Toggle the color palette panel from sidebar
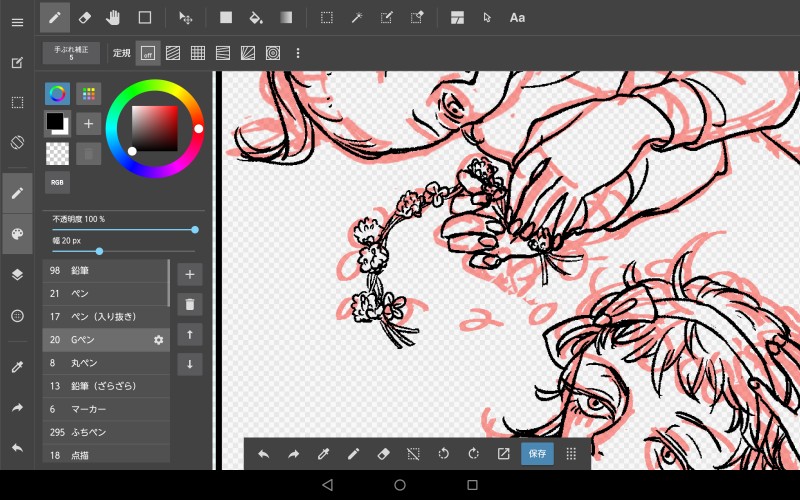Image resolution: width=800 pixels, height=500 pixels. pos(17,234)
